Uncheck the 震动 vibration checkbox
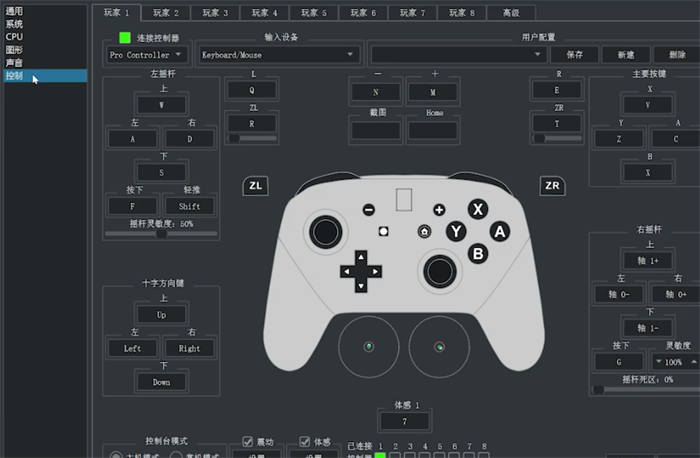 tap(247, 441)
